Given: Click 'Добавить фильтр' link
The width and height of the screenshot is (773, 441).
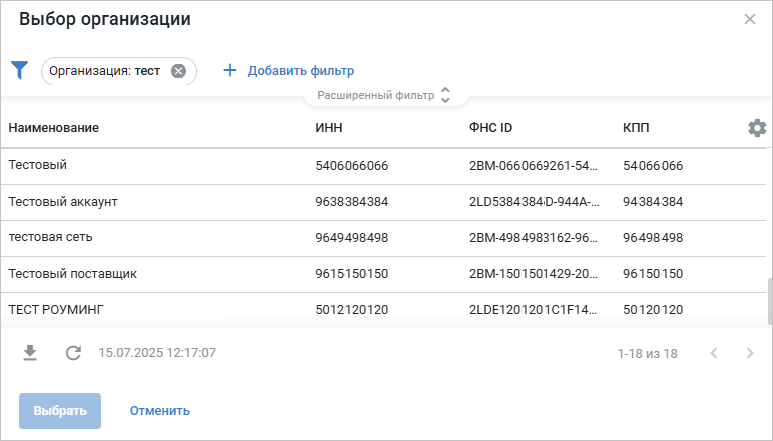Looking at the screenshot, I should pyautogui.click(x=300, y=71).
